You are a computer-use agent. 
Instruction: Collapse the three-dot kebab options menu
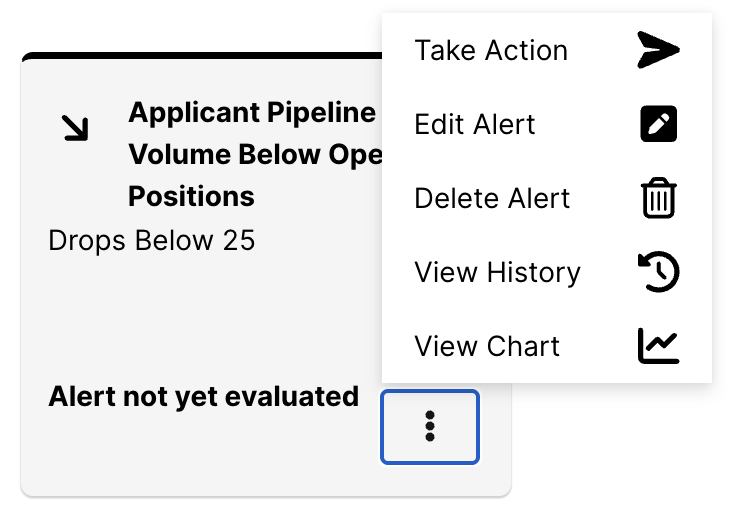[430, 426]
